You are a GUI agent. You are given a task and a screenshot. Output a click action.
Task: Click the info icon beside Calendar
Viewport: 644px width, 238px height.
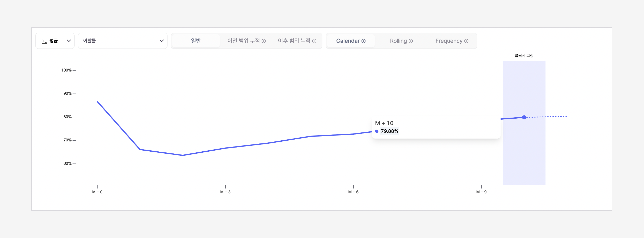364,41
